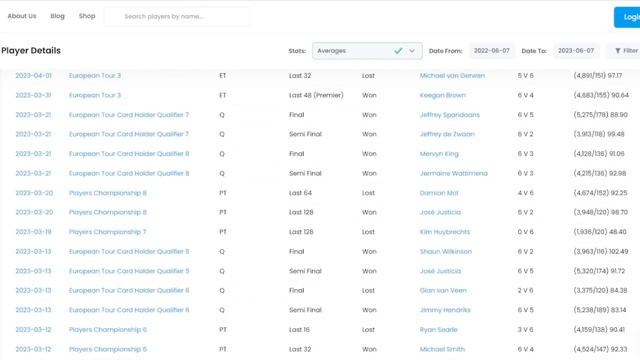The width and height of the screenshot is (640, 360).
Task: Open player Ryan Searle
Action: [438, 329]
